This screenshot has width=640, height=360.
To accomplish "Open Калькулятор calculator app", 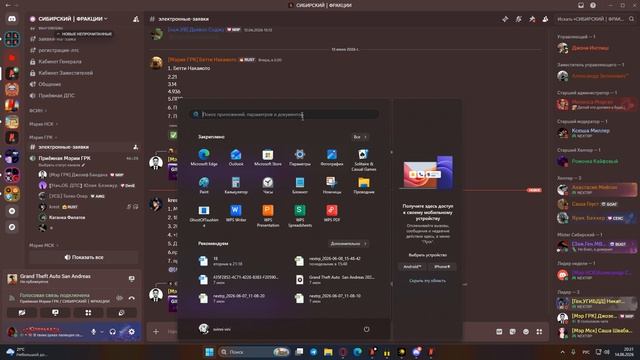I will [x=236, y=185].
